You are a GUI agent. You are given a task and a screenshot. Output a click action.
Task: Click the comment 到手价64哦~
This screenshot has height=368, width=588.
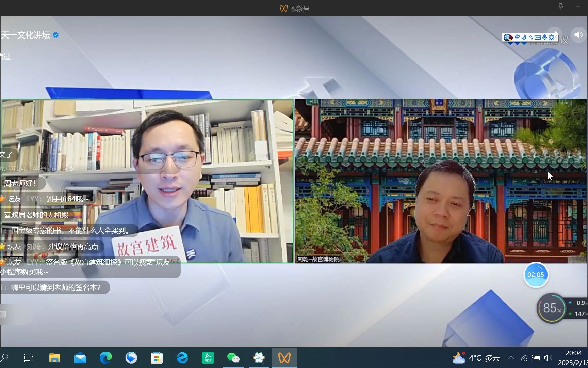pyautogui.click(x=67, y=199)
